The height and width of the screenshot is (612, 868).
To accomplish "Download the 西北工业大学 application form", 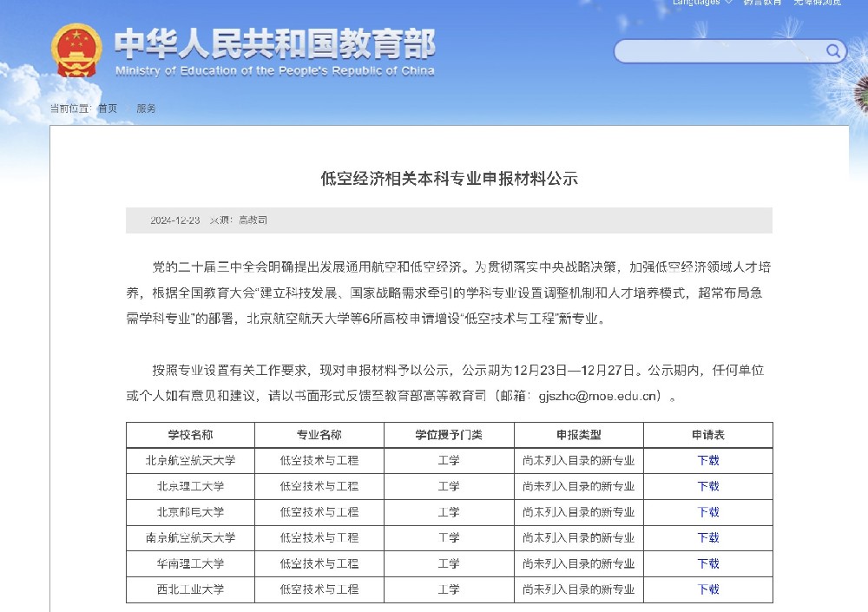I will 708,589.
